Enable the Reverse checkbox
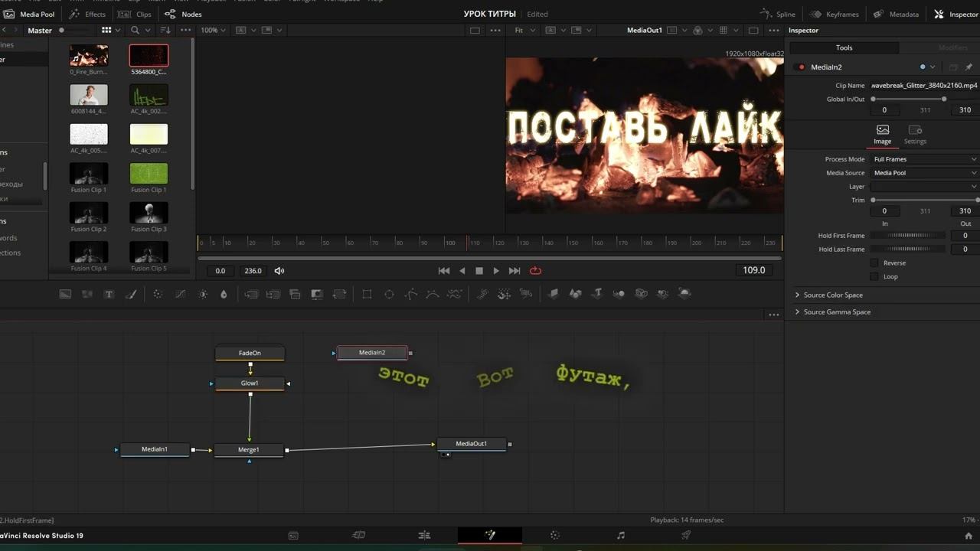980x551 pixels. click(x=874, y=263)
